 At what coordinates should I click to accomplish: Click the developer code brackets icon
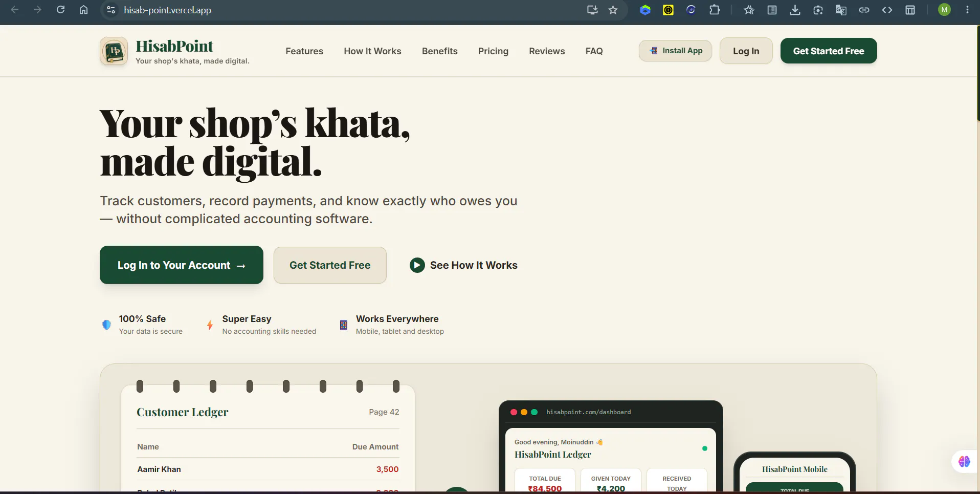point(887,10)
